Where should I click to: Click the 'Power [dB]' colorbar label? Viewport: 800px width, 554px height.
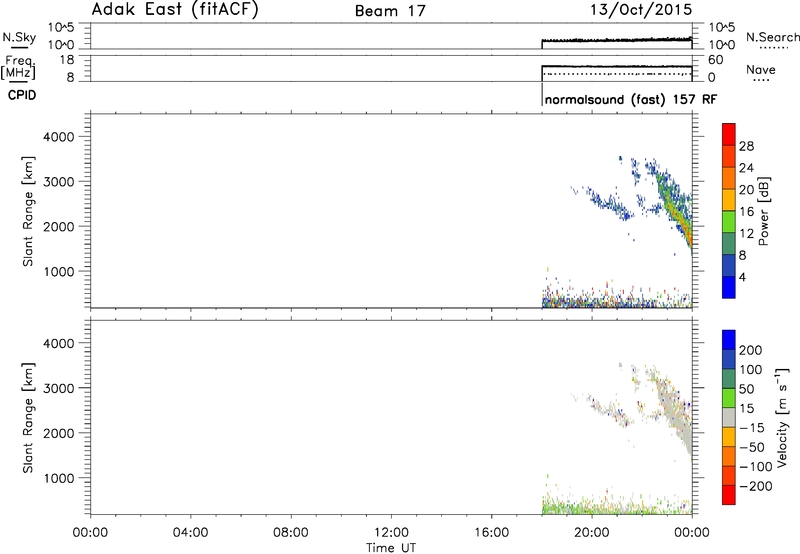[763, 211]
